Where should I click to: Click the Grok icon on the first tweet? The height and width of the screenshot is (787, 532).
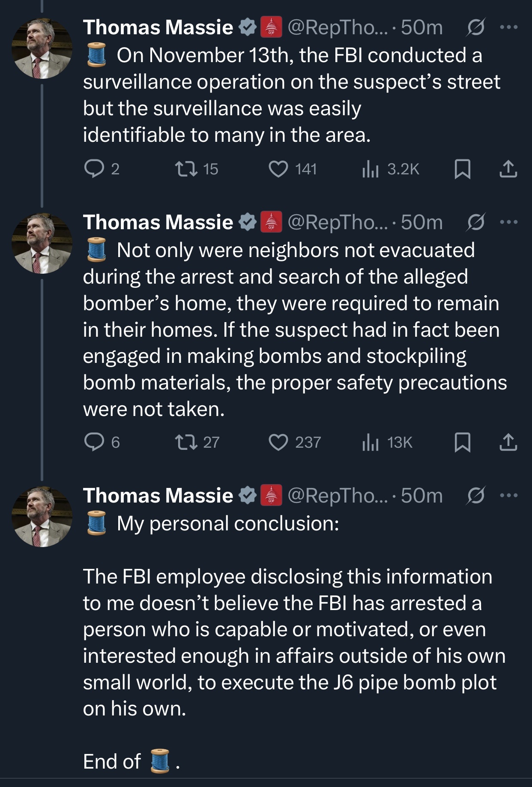[x=475, y=27]
